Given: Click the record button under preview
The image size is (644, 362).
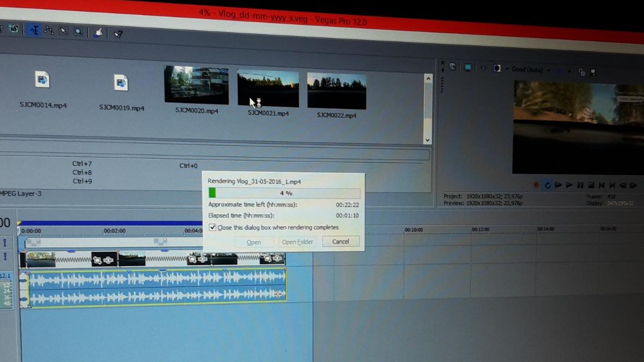Looking at the screenshot, I should click(536, 185).
